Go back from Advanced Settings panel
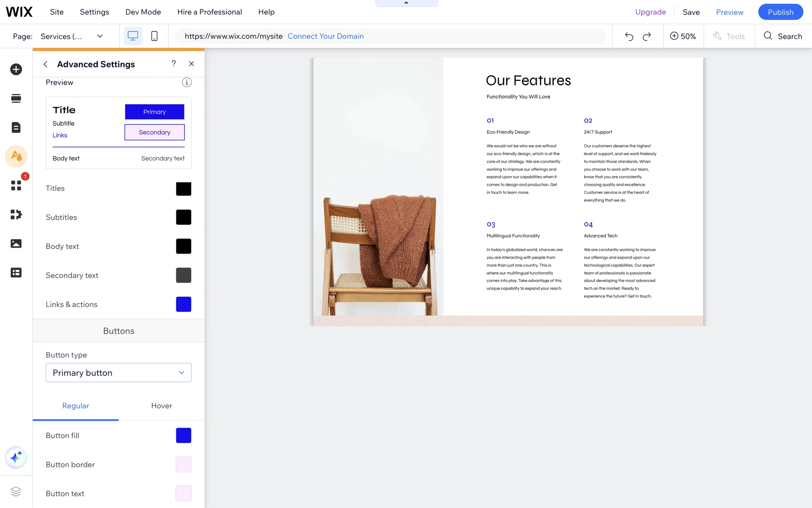Screen dimensions: 812x508 46,64
